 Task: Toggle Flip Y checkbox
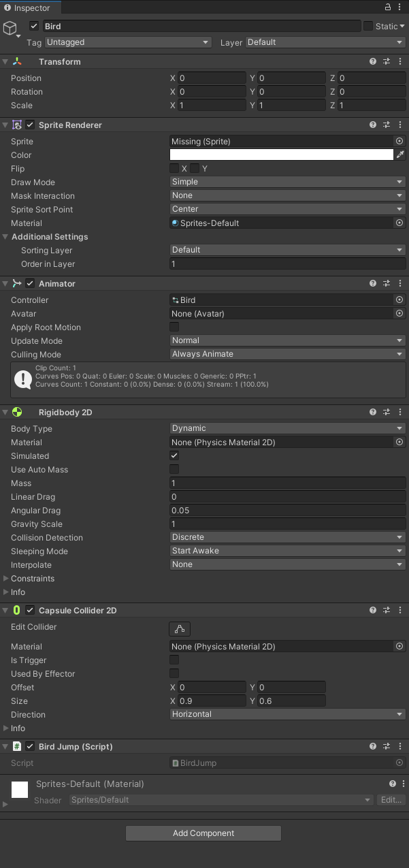195,168
